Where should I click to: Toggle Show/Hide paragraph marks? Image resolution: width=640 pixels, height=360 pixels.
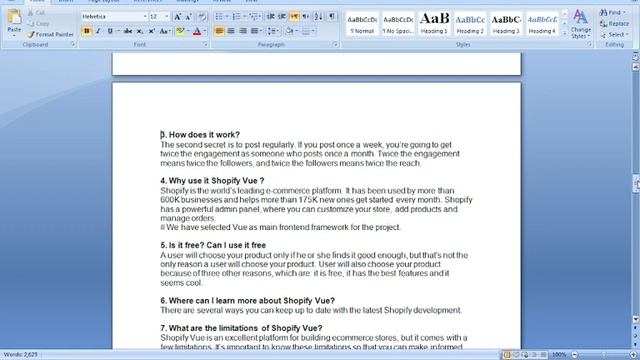[x=332, y=16]
